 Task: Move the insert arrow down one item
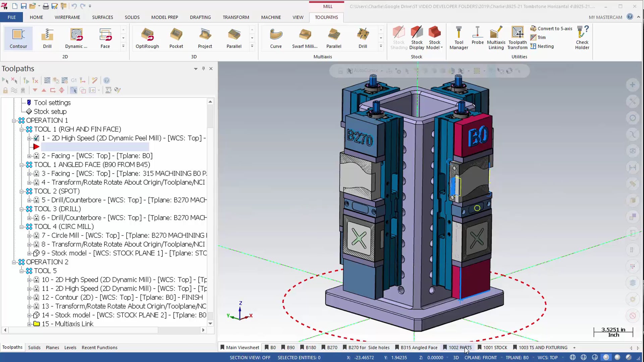[35, 90]
